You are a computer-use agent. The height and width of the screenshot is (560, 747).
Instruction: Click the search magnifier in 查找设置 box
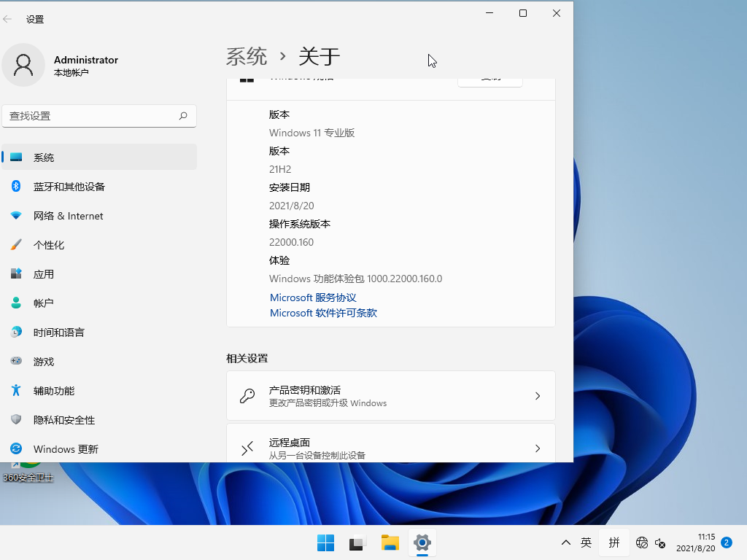point(183,116)
